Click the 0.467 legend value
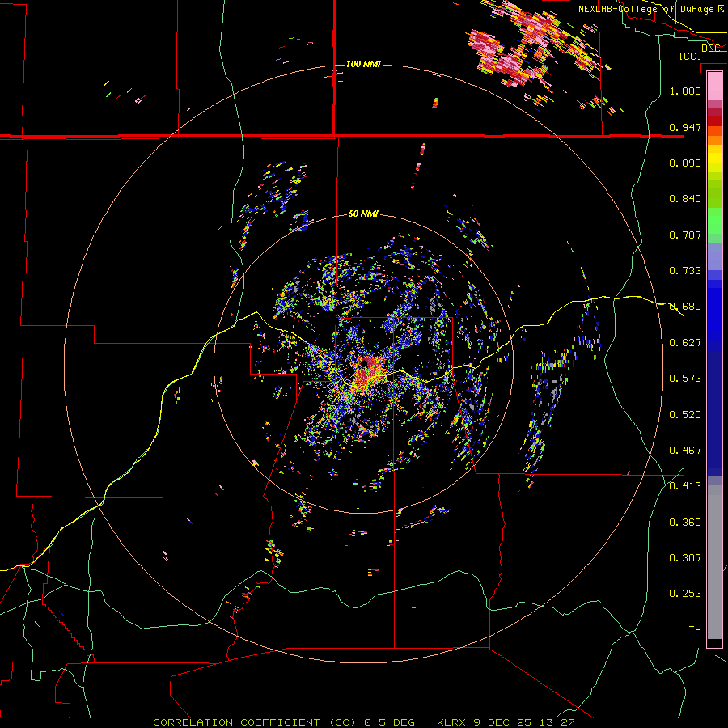 (685, 450)
